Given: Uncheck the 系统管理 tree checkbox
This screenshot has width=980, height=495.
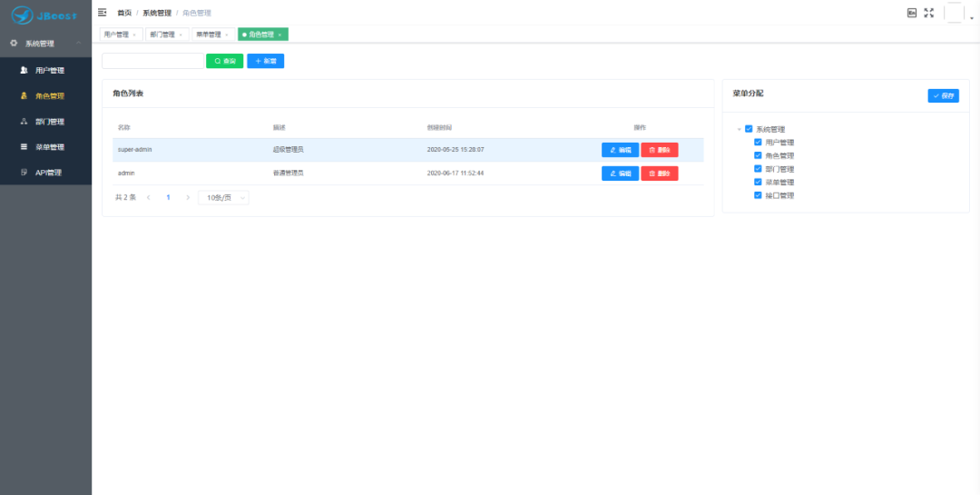Looking at the screenshot, I should (x=749, y=130).
